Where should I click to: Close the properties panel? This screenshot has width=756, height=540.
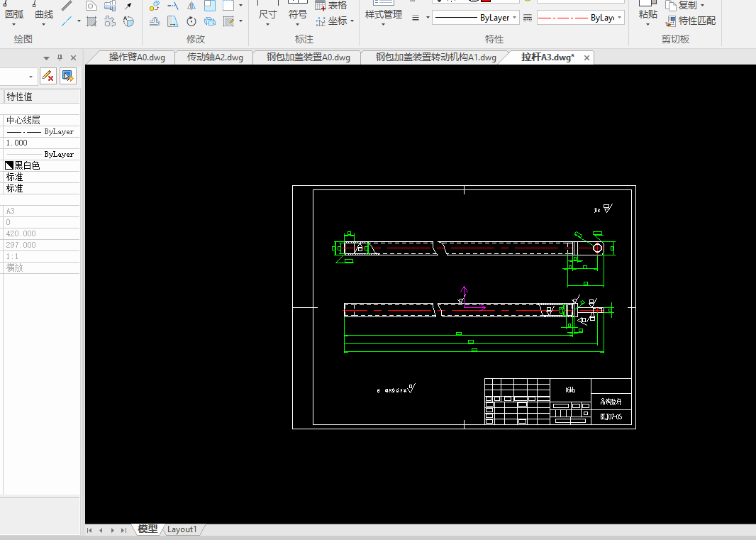tap(73, 58)
